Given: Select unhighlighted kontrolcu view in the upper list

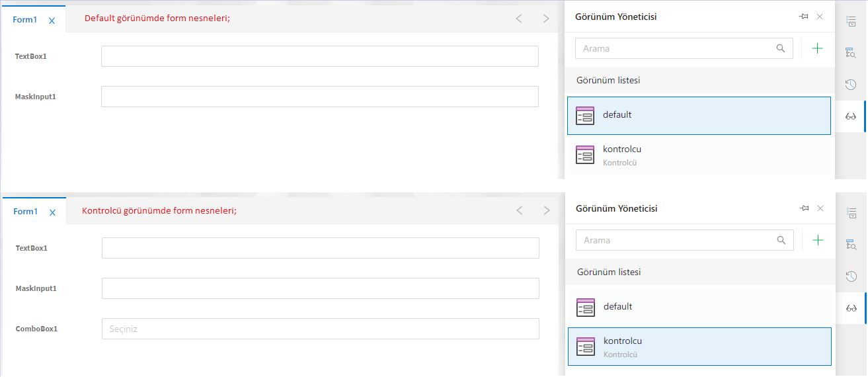Looking at the screenshot, I should [x=698, y=155].
